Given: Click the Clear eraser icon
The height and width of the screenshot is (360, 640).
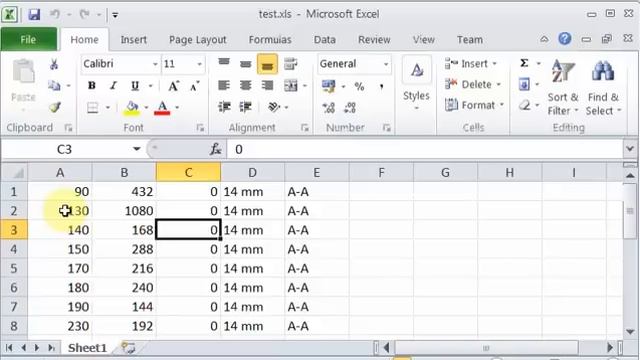Looking at the screenshot, I should click(x=524, y=105).
